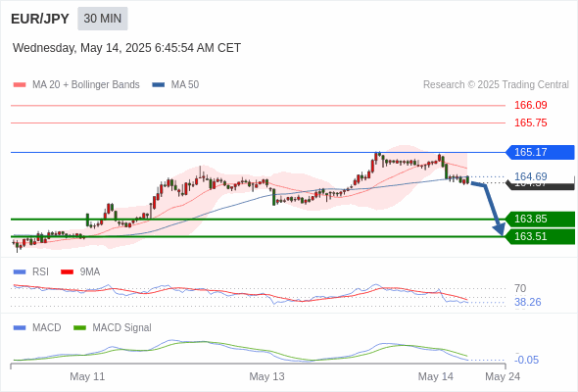Toggle the RSI legend marker
The width and height of the screenshot is (578, 392).
coord(20,272)
